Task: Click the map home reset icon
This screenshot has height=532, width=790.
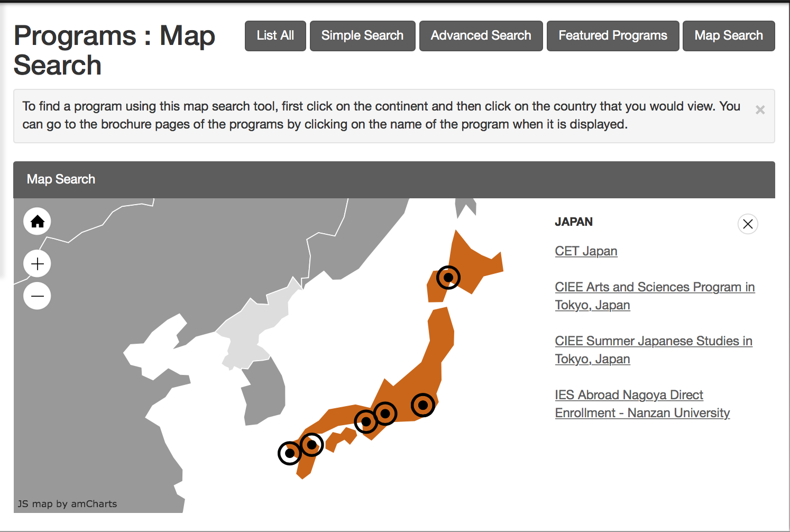Action: pyautogui.click(x=37, y=221)
